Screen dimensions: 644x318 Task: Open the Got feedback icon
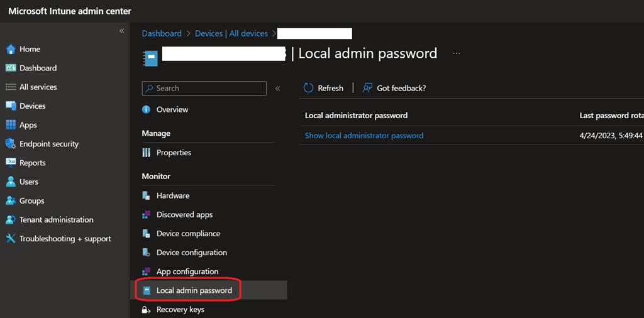pyautogui.click(x=367, y=88)
